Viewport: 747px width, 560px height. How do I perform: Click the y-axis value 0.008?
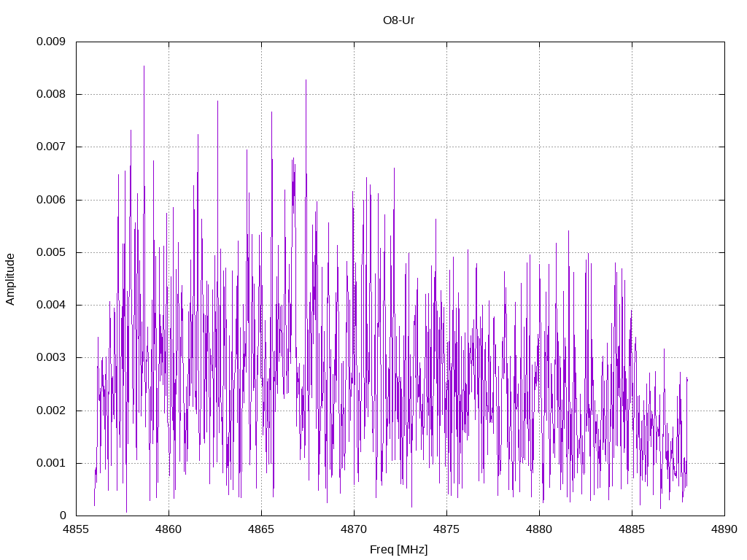[51, 94]
